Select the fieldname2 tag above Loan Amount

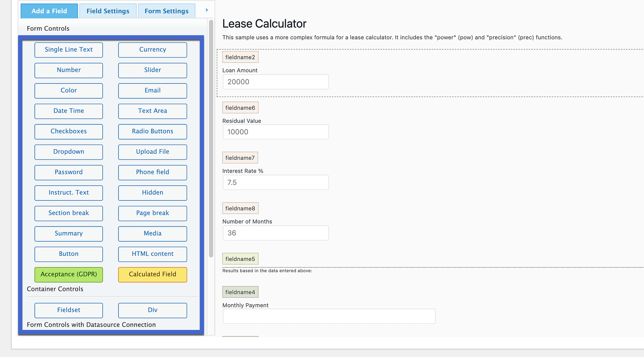click(240, 57)
